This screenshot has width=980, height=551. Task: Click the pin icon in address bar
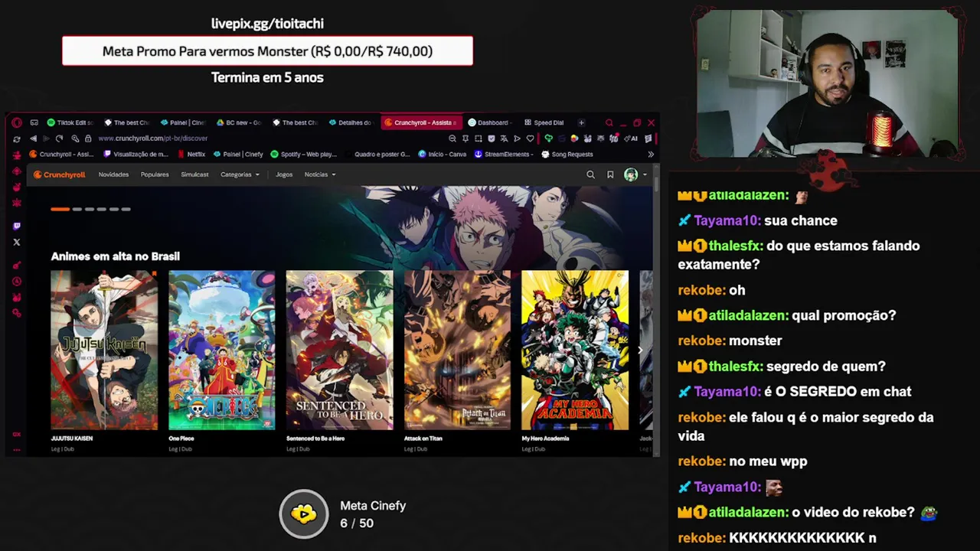pos(465,139)
